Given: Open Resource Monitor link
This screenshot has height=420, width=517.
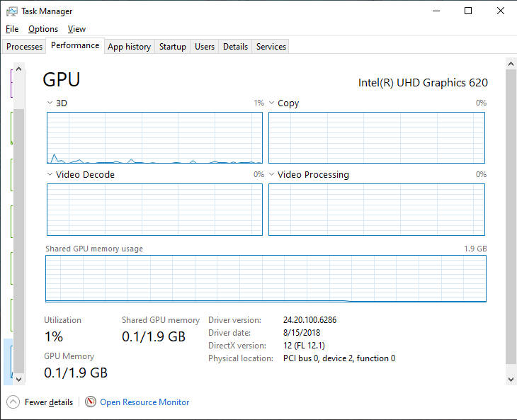Looking at the screenshot, I should (x=144, y=402).
